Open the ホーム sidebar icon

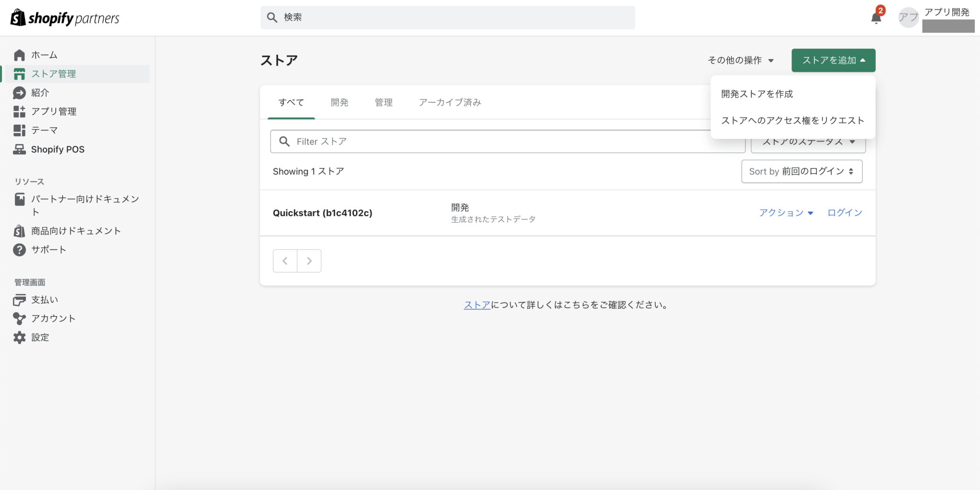19,55
